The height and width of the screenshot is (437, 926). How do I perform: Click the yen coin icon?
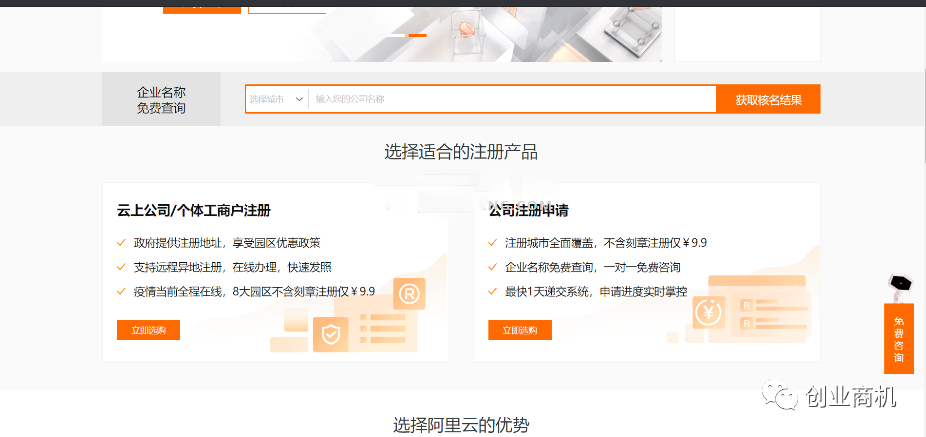[709, 311]
